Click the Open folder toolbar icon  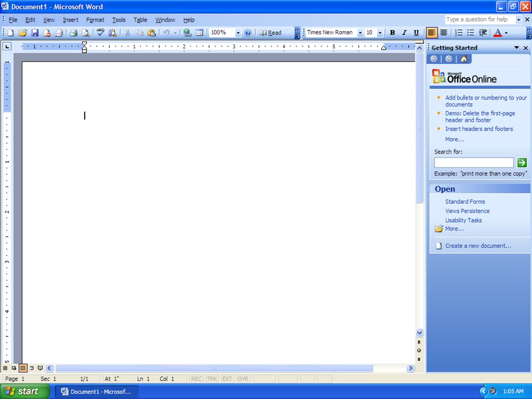pyautogui.click(x=22, y=33)
